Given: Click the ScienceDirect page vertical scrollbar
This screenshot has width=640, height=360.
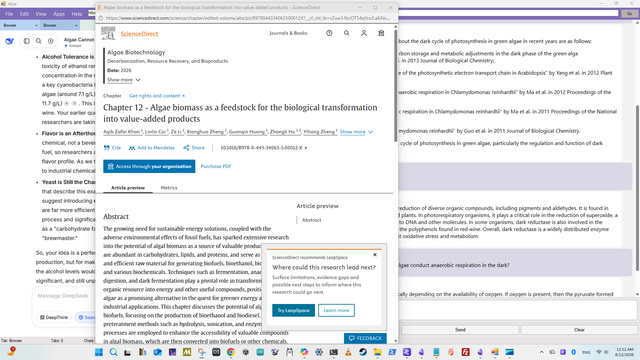Looking at the screenshot, I should click(x=395, y=86).
